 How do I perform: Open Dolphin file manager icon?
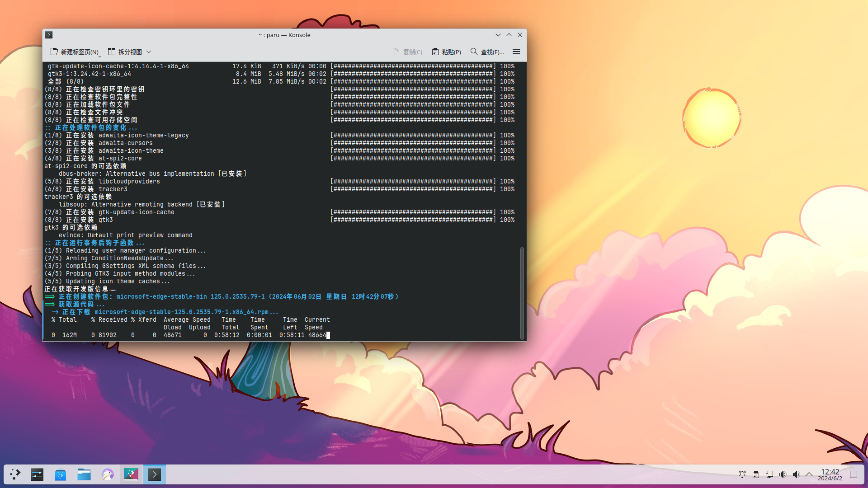(84, 474)
